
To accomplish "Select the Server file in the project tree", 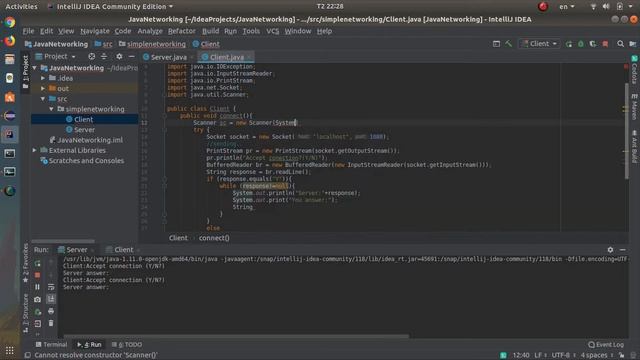I will 84,129.
